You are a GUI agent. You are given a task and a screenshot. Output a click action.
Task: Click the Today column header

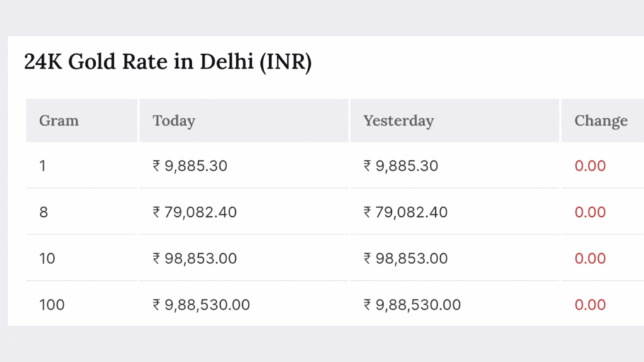click(x=174, y=121)
